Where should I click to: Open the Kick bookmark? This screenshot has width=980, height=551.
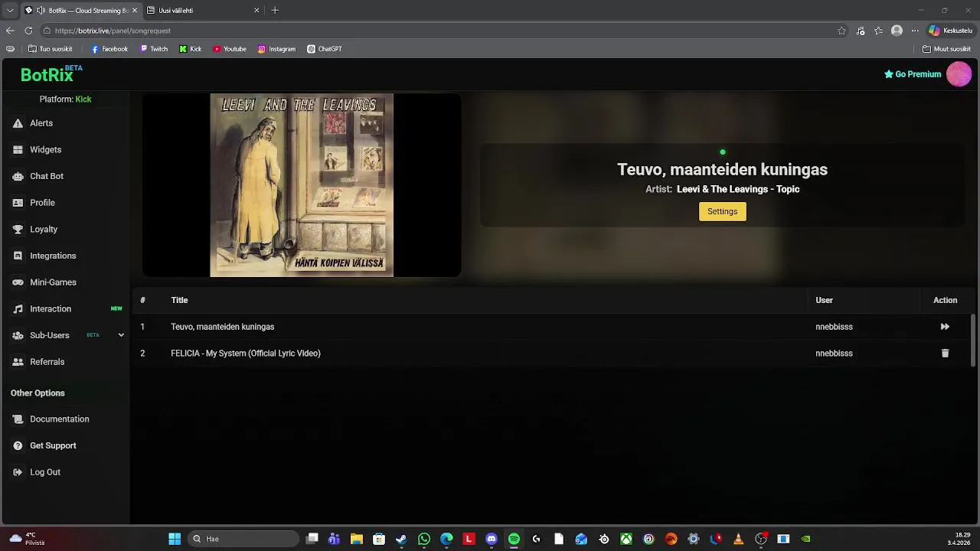tap(191, 49)
